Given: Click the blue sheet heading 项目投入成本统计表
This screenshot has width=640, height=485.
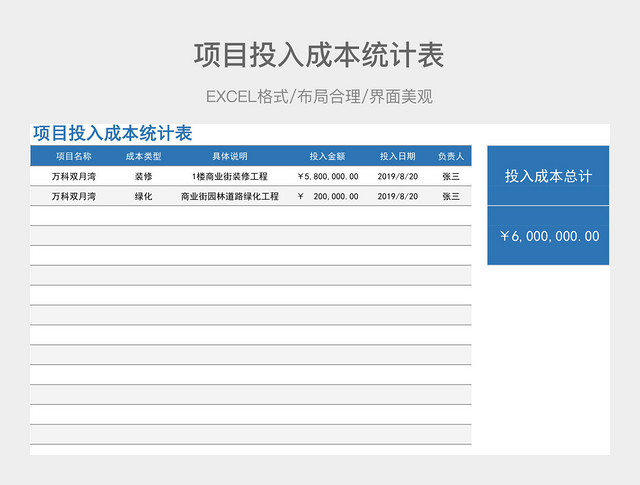Looking at the screenshot, I should tap(113, 133).
